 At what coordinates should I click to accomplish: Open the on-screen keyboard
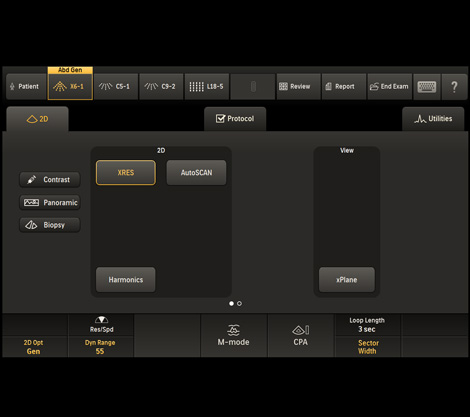427,86
